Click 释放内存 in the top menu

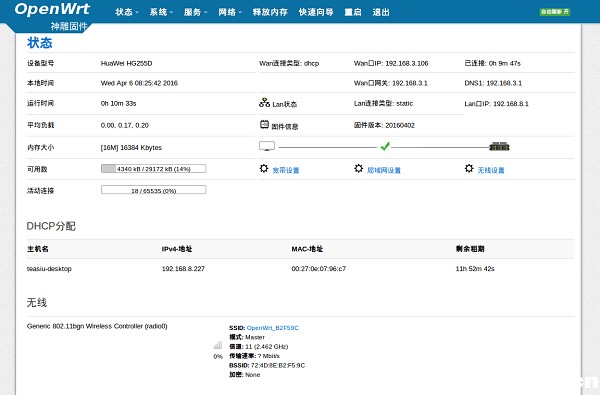point(270,12)
